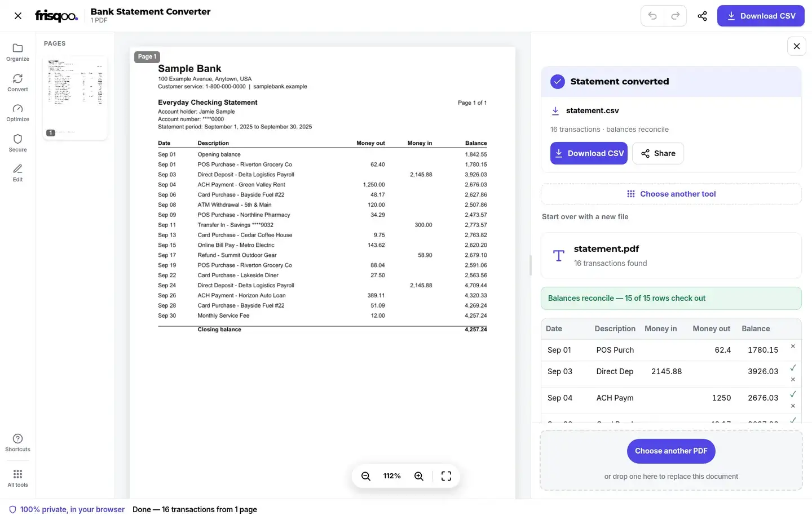Open the Convert tool in the sidebar
This screenshot has height=520, width=812.
(x=17, y=82)
